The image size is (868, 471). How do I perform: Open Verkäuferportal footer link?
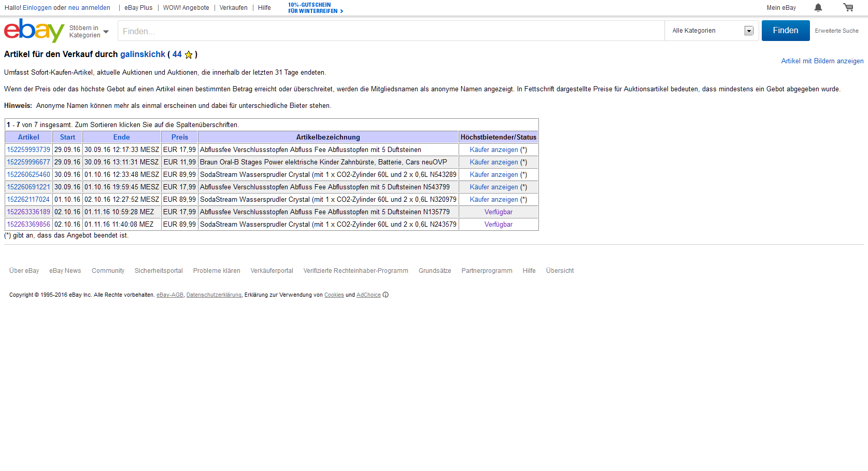tap(272, 271)
